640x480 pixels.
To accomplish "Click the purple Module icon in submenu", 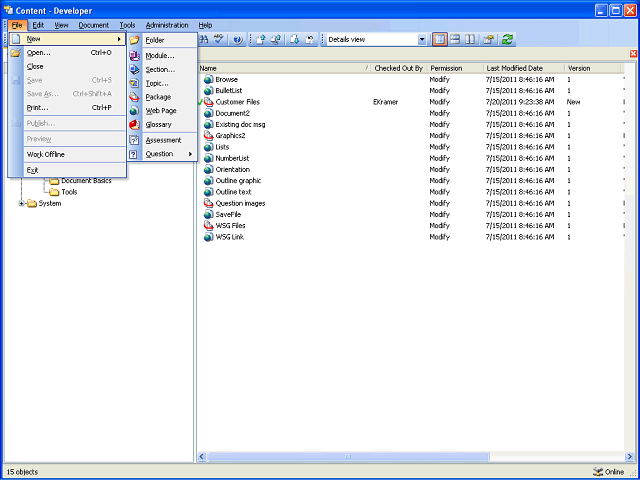I will tap(134, 56).
